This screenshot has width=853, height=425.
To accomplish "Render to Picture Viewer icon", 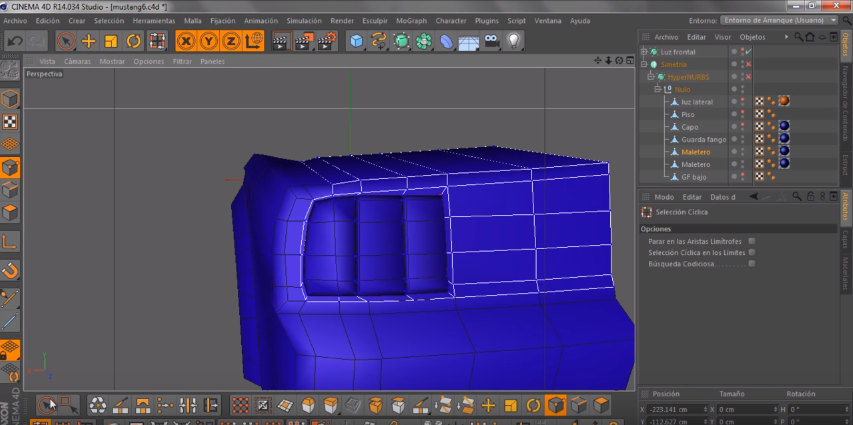I will tap(304, 41).
